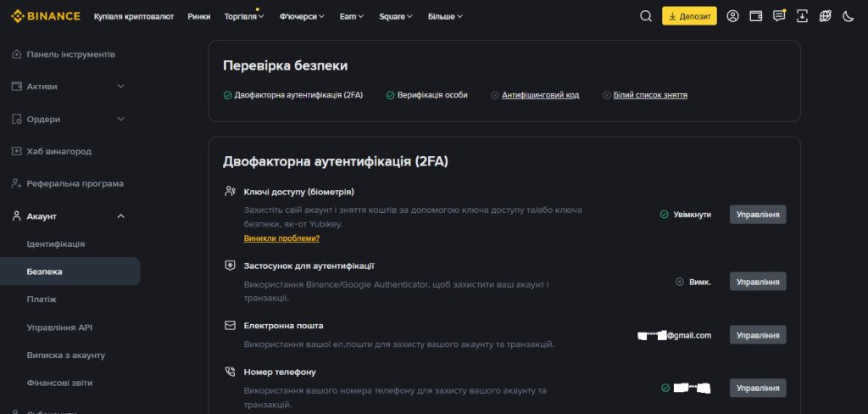
Task: Click the download app icon
Action: coord(802,16)
